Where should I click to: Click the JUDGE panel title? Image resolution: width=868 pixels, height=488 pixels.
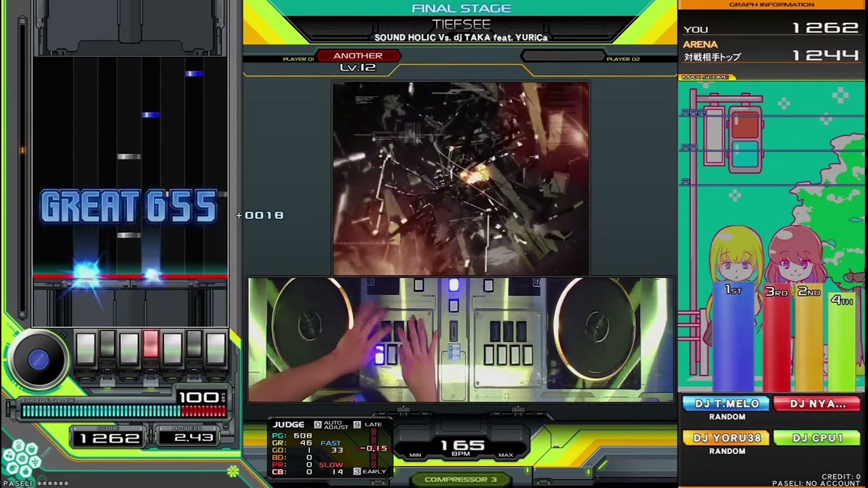pyautogui.click(x=289, y=424)
